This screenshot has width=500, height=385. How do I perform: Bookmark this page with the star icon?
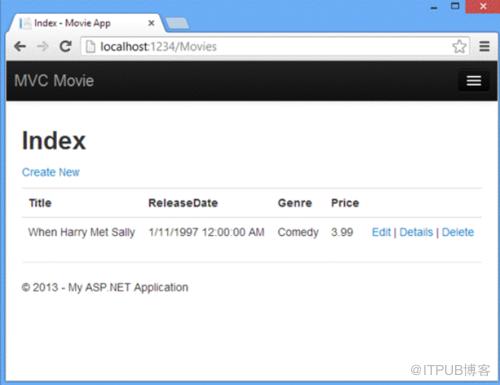459,46
